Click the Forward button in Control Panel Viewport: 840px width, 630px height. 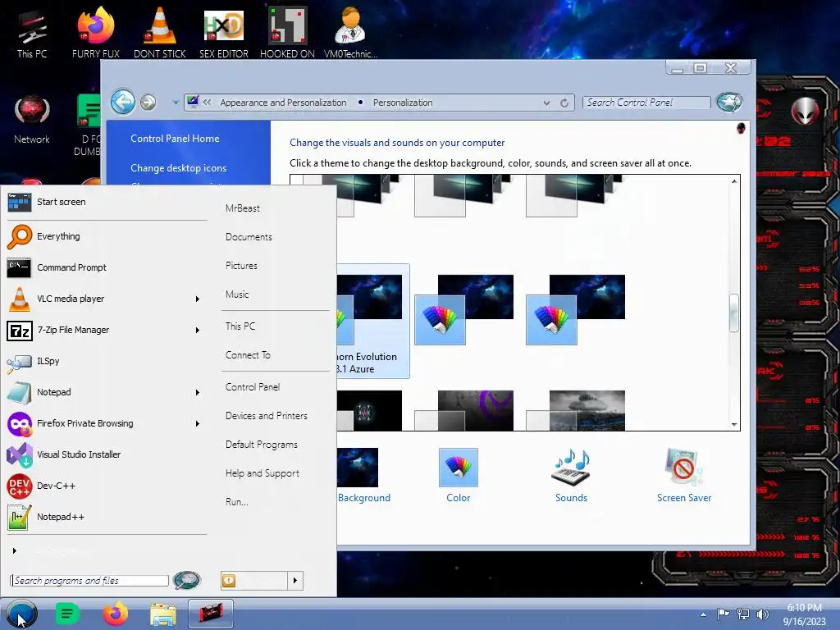click(x=148, y=103)
